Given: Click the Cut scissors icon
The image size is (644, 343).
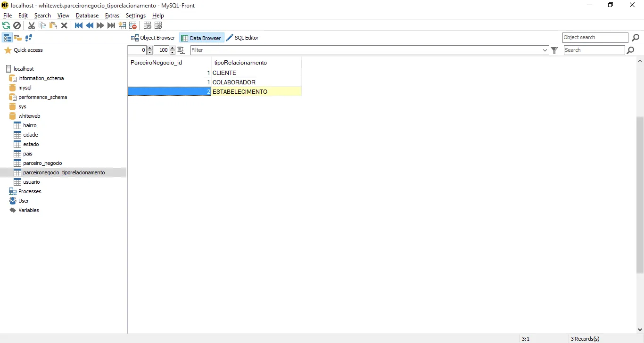Looking at the screenshot, I should coord(32,25).
